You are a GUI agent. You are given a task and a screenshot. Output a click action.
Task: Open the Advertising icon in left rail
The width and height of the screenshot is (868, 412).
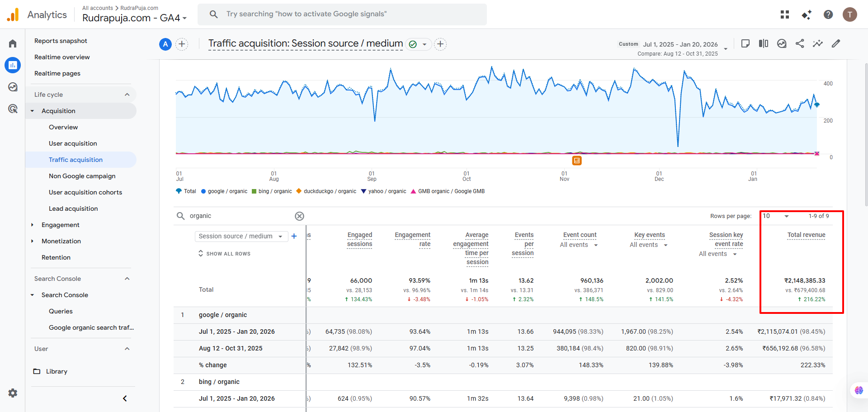pyautogui.click(x=13, y=109)
